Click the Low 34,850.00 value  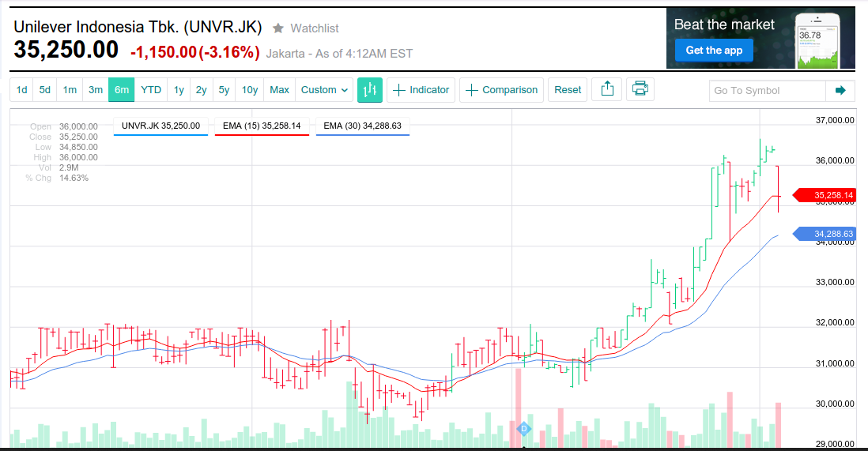click(x=78, y=147)
